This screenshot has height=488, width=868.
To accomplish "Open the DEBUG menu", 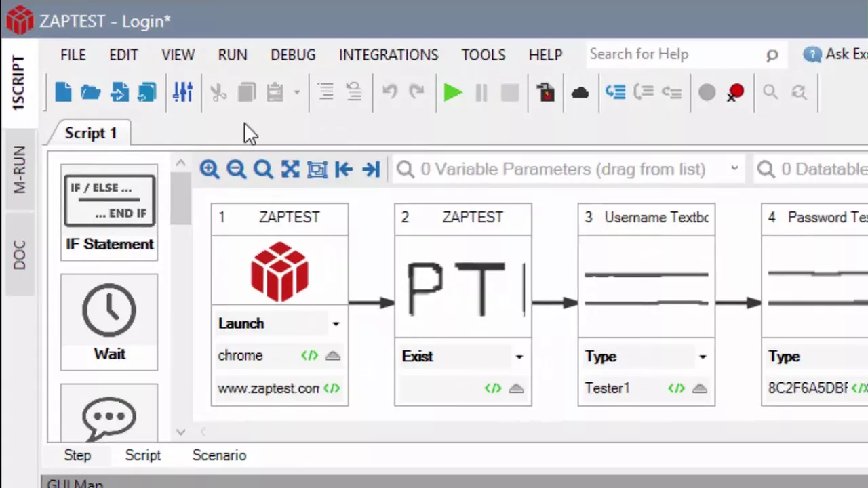I will (x=293, y=55).
